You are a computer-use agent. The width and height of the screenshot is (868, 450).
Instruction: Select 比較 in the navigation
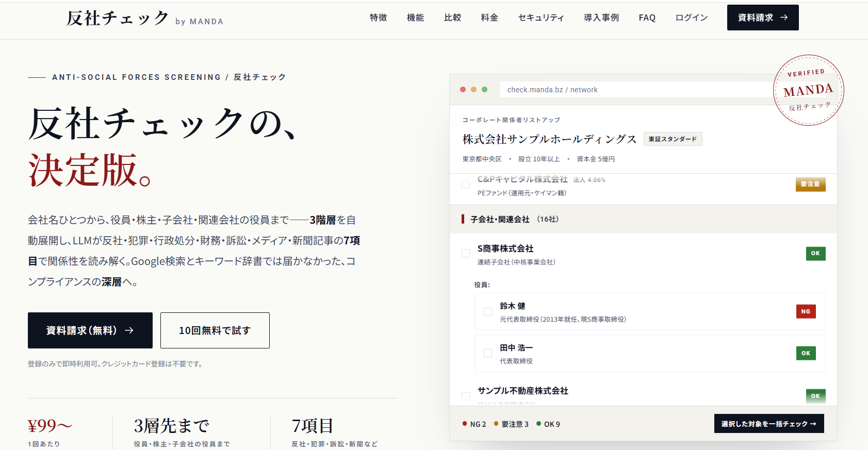pos(452,18)
